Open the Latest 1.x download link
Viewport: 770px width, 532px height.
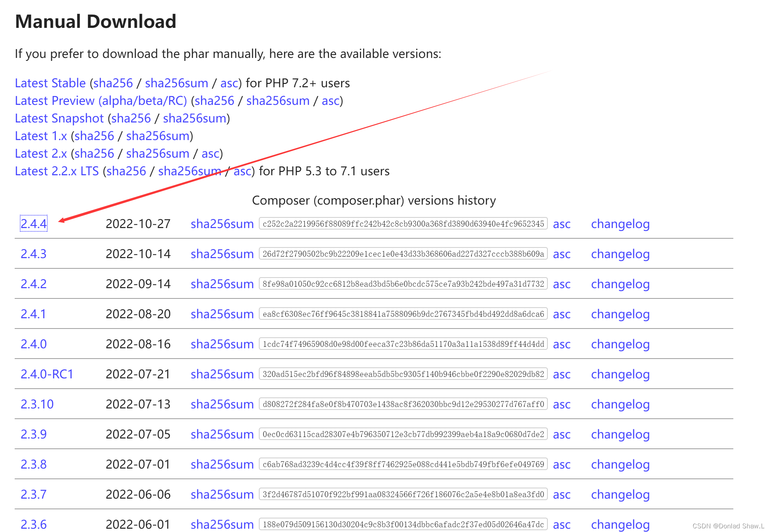point(41,136)
